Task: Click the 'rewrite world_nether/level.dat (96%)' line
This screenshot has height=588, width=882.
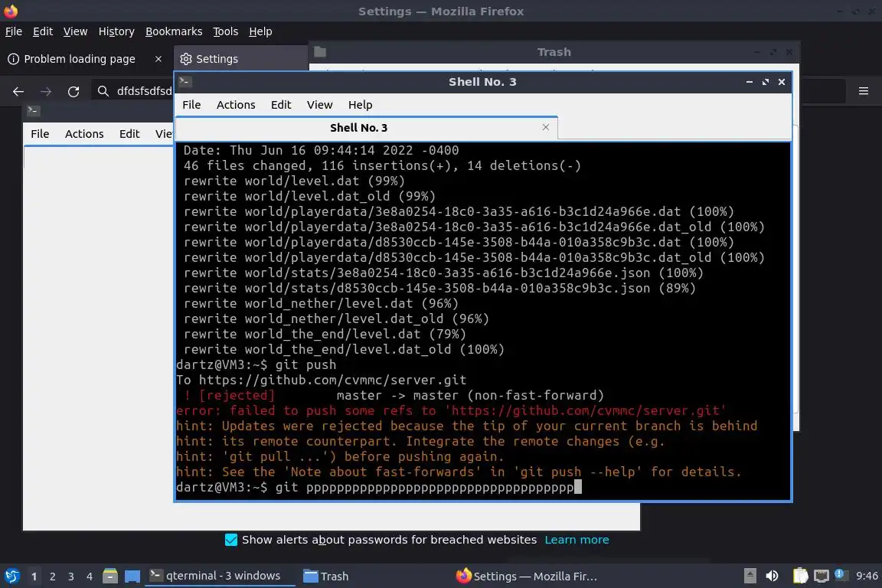Action: (x=321, y=304)
